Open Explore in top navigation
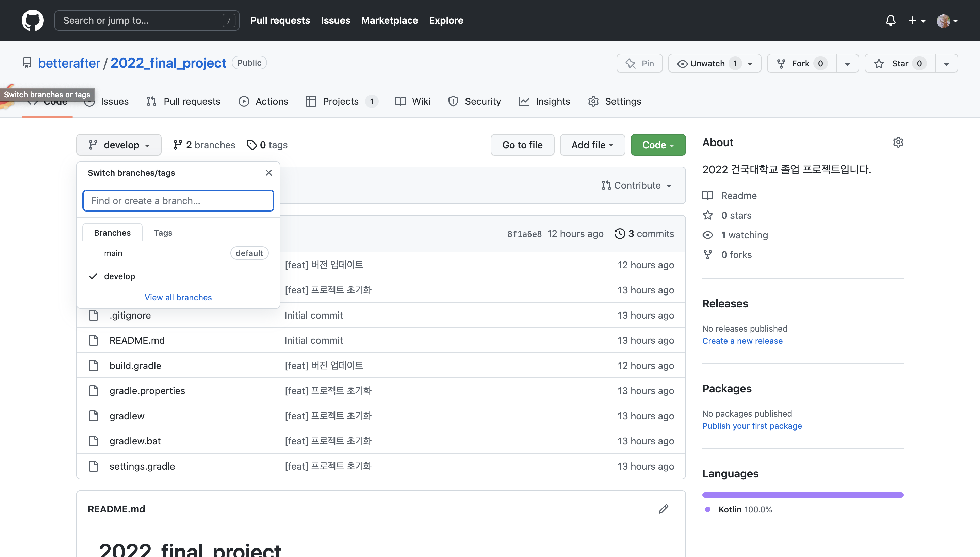The height and width of the screenshot is (557, 980). point(446,20)
